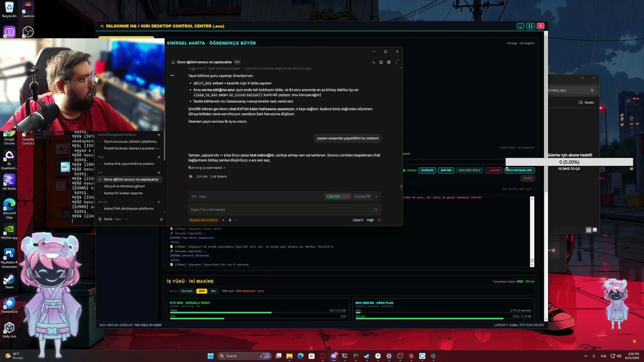Open Microsoft Edge desktop icon

point(9,208)
